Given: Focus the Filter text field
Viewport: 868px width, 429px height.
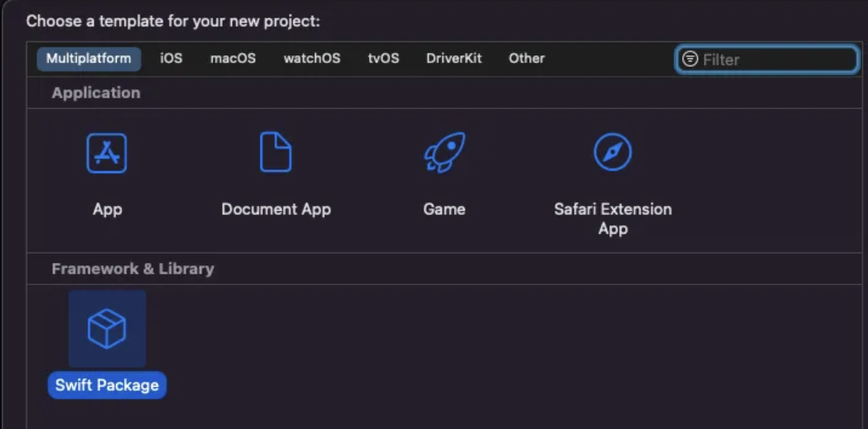Looking at the screenshot, I should (x=776, y=59).
